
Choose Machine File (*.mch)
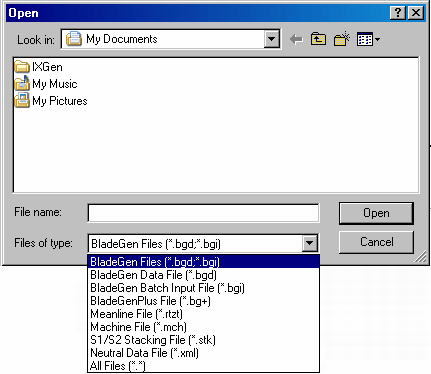(203, 327)
